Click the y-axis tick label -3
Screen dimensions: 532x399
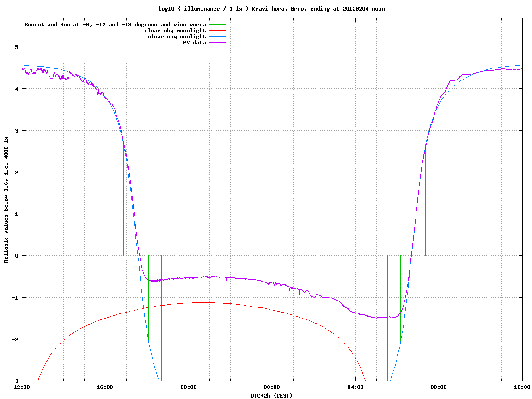(15, 381)
